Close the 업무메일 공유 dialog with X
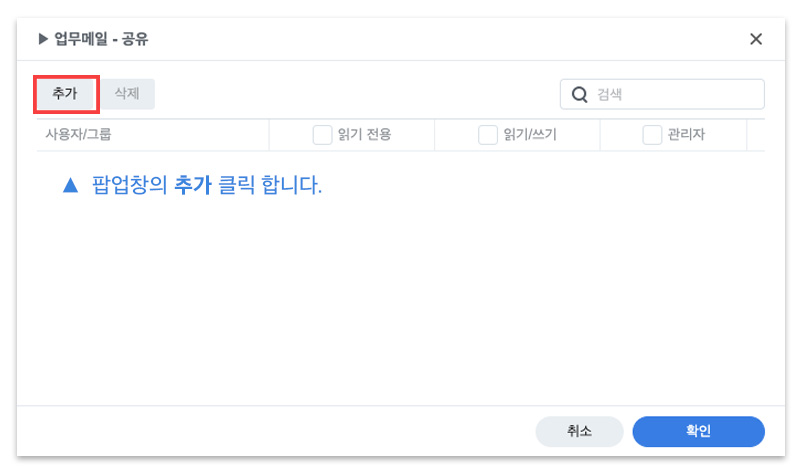The image size is (800, 475). (x=756, y=39)
